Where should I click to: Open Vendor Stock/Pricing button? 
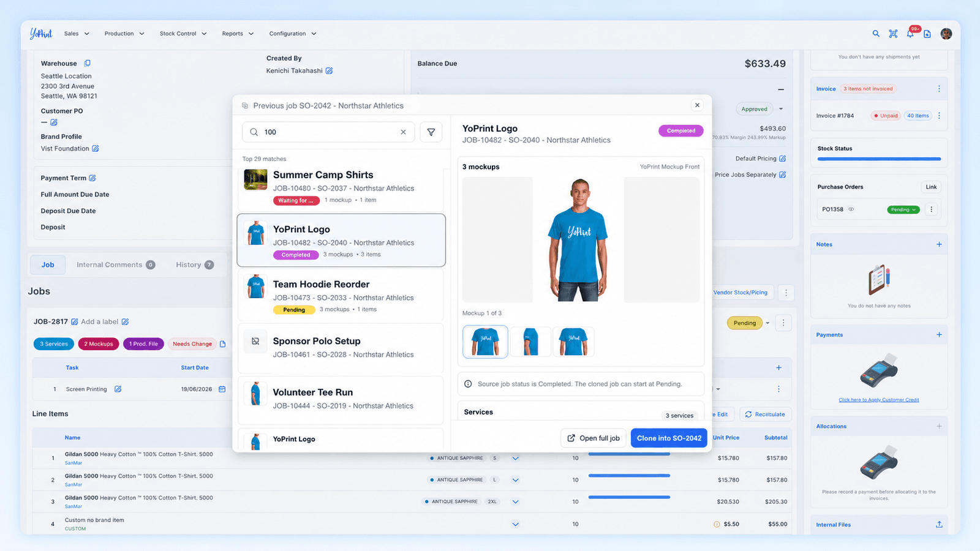(x=741, y=293)
